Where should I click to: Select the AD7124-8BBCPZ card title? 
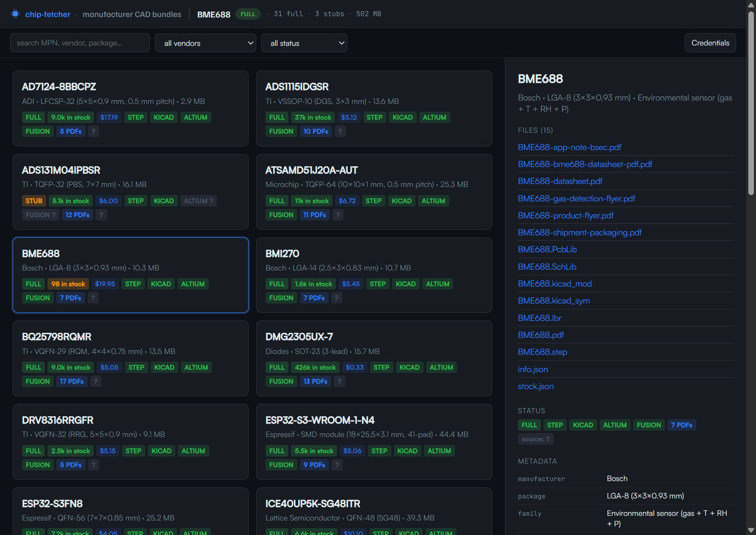click(59, 87)
